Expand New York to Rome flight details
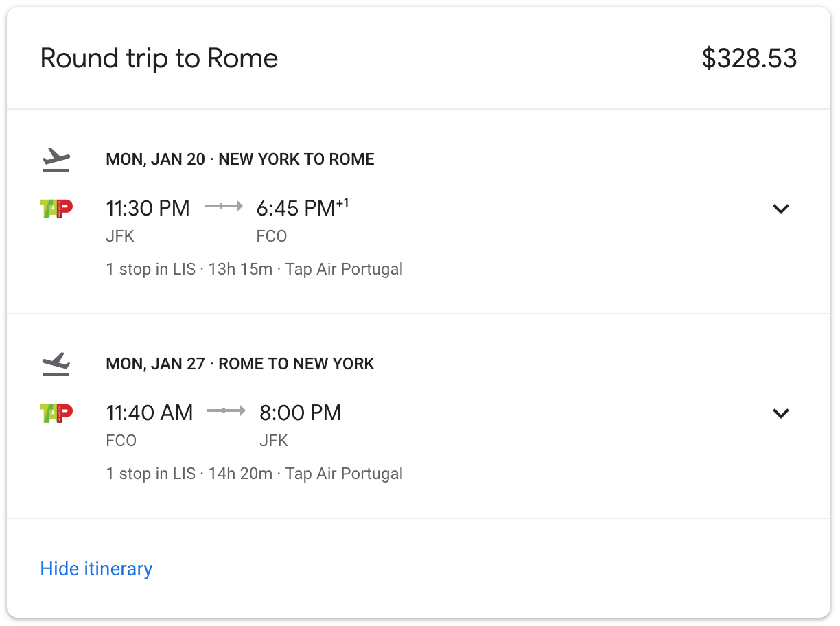 click(x=781, y=209)
